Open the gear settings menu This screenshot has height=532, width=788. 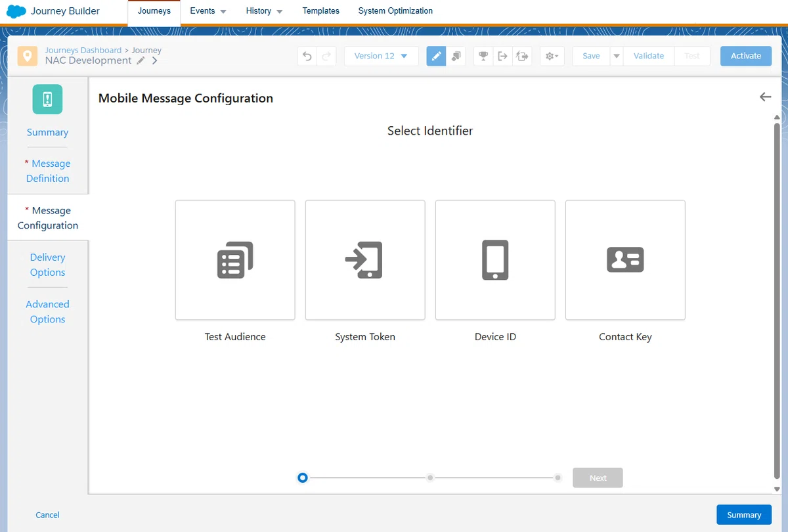[x=552, y=56]
